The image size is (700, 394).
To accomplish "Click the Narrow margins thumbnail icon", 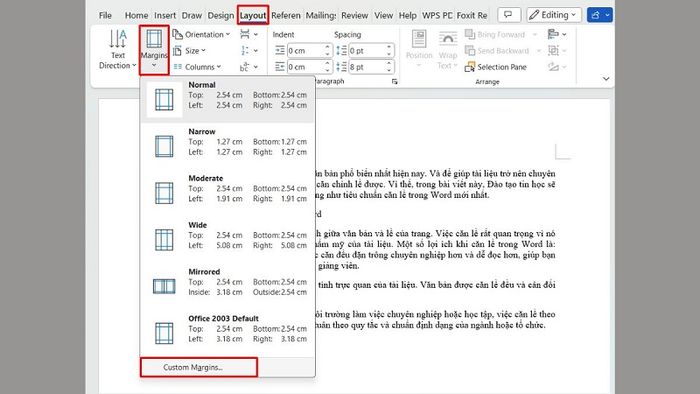I will pos(164,146).
